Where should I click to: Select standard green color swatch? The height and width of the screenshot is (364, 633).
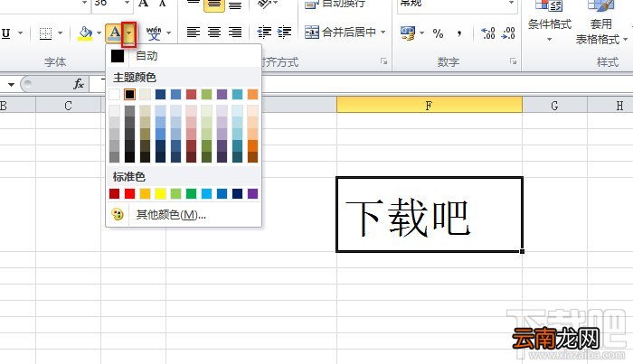click(191, 194)
